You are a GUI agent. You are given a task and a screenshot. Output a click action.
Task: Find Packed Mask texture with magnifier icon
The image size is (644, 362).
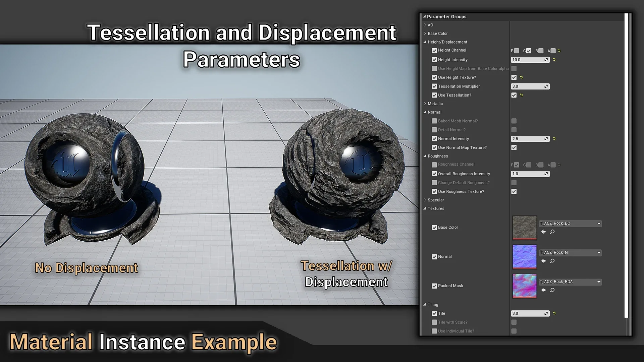coord(552,290)
